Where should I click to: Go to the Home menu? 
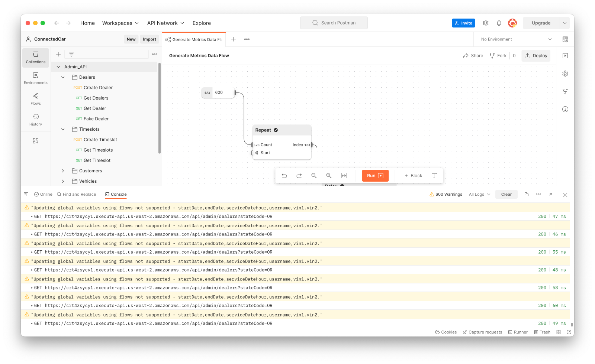[x=87, y=23]
